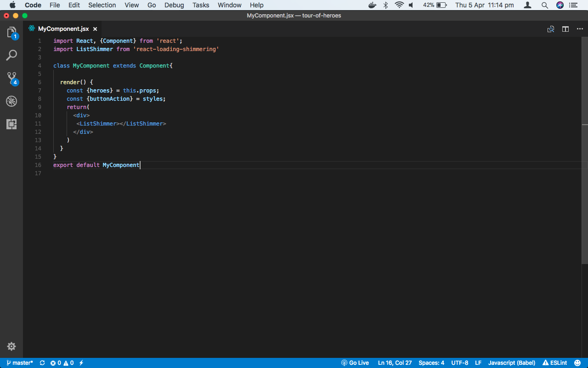Split the editor with split icon
588x368 pixels.
tap(565, 29)
